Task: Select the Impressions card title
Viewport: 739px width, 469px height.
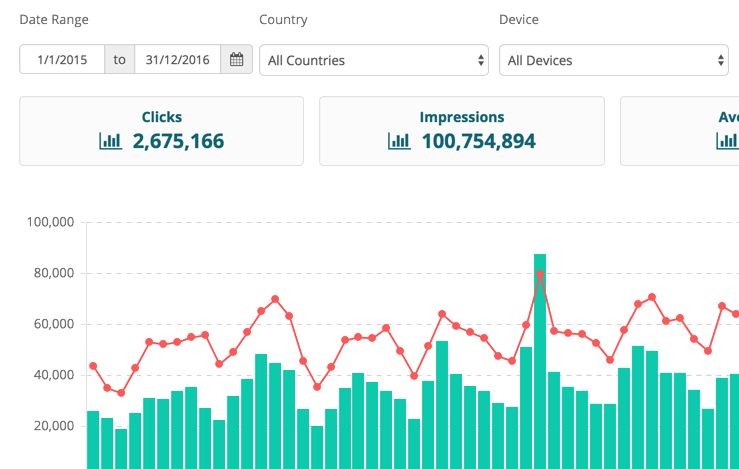Action: (x=461, y=117)
